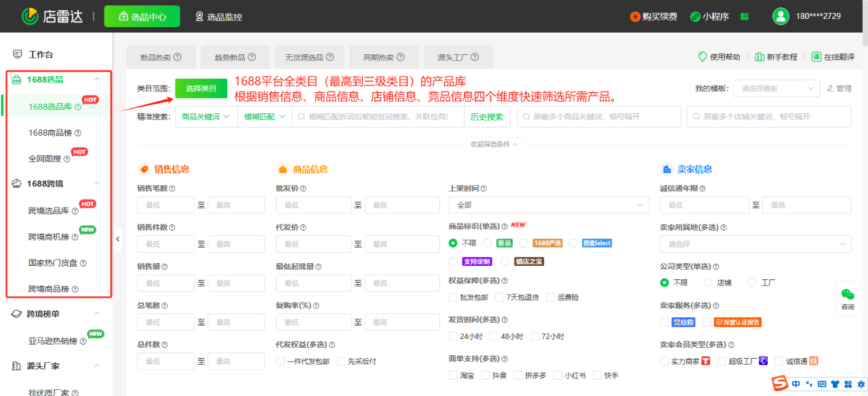Screen dimensions: 868x396
Task: Click help icon beside 诚信通年限
Action: click(x=703, y=189)
